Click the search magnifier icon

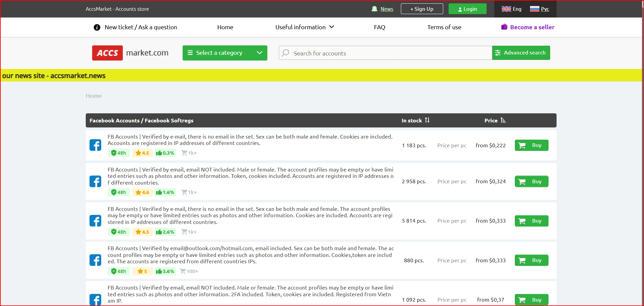point(286,53)
